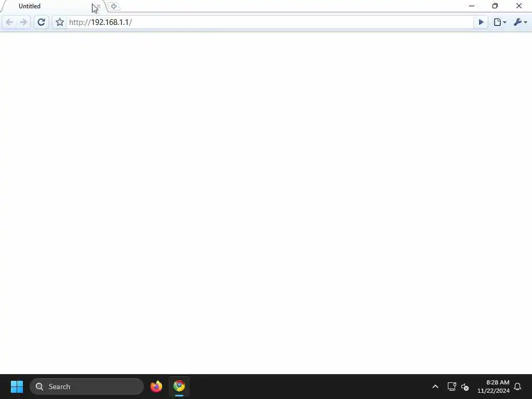Go forward to the next page
The width and height of the screenshot is (532, 399).
(23, 22)
